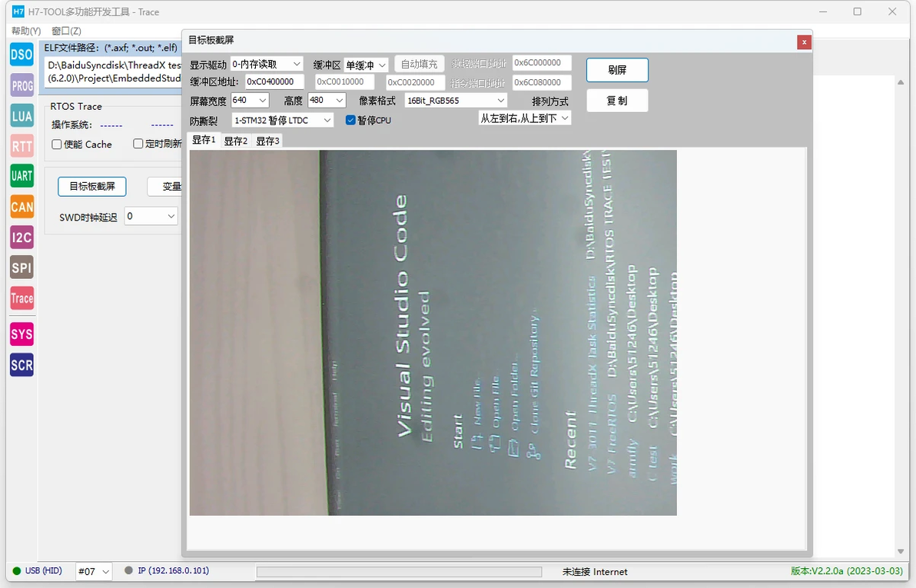Open the 窗口(Z) menu
This screenshot has width=916, height=588.
click(x=66, y=31)
